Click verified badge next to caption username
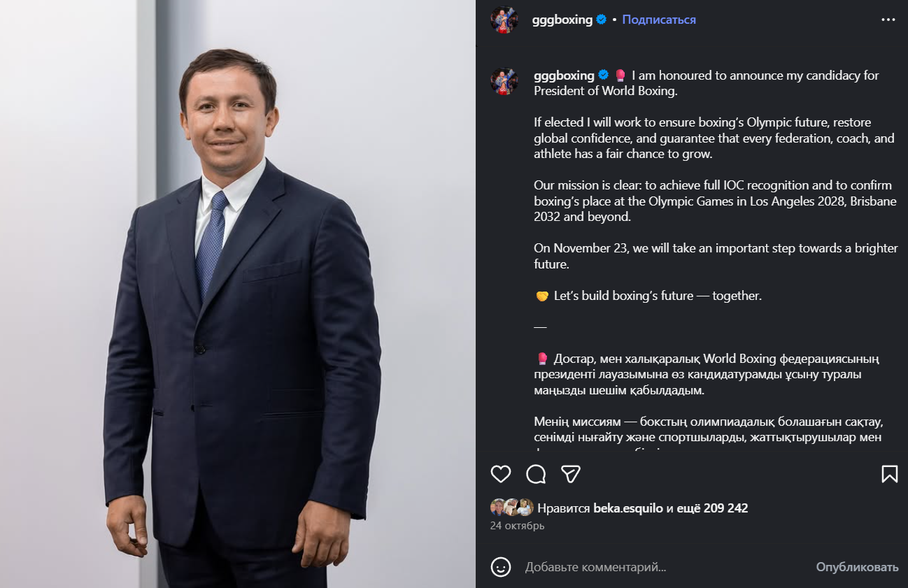 (603, 76)
